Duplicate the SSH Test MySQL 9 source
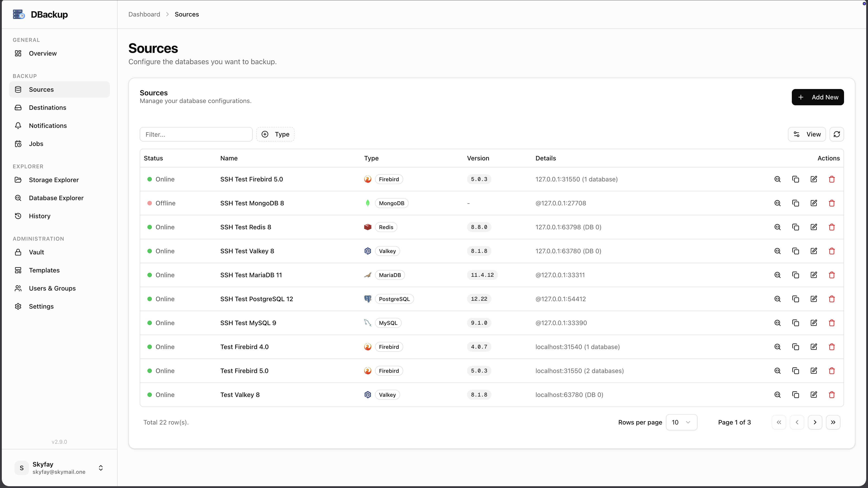The image size is (868, 488). pos(796,323)
